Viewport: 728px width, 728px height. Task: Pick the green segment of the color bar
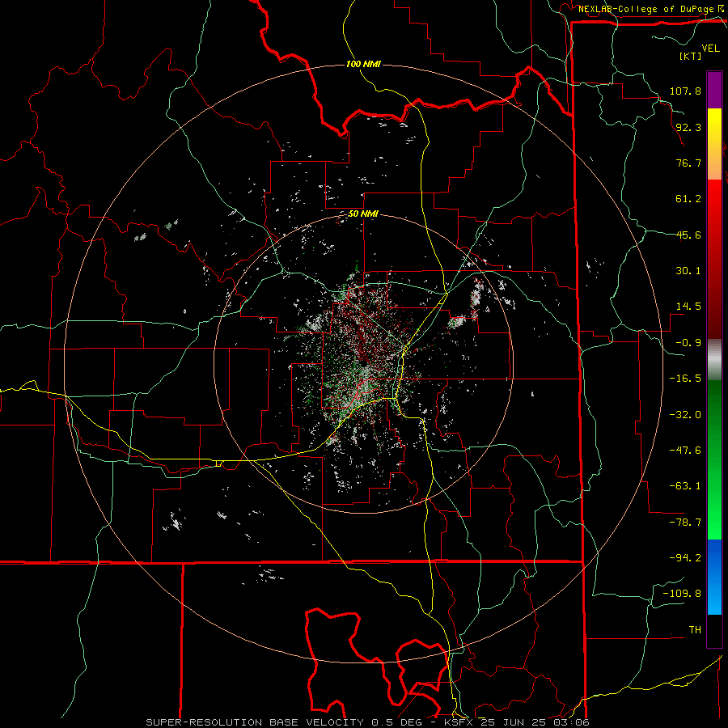click(714, 459)
